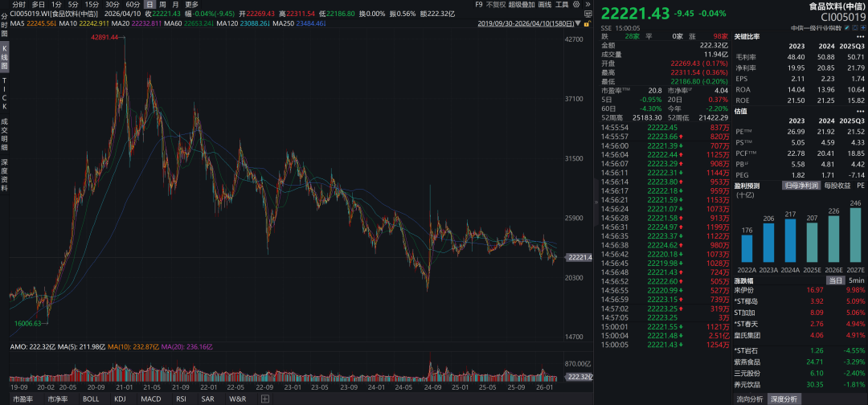
Task: Open the three-dot menu for 关键比率
Action: (x=858, y=37)
